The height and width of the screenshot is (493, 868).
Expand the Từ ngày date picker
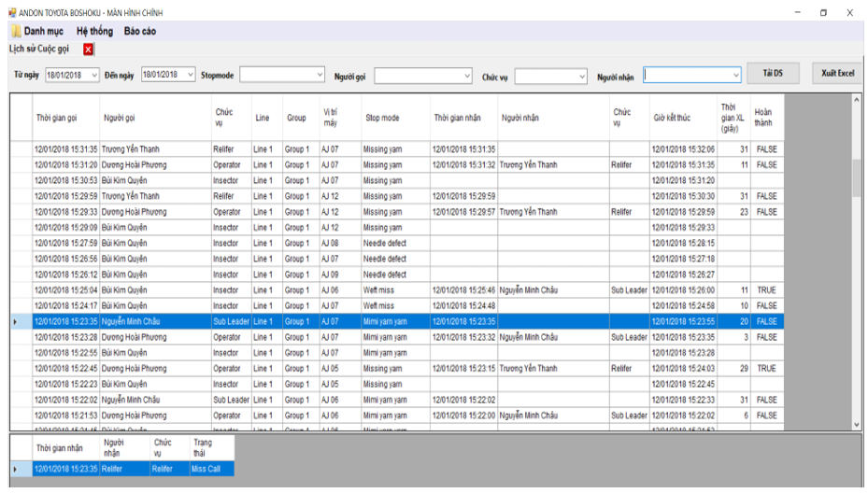(94, 75)
